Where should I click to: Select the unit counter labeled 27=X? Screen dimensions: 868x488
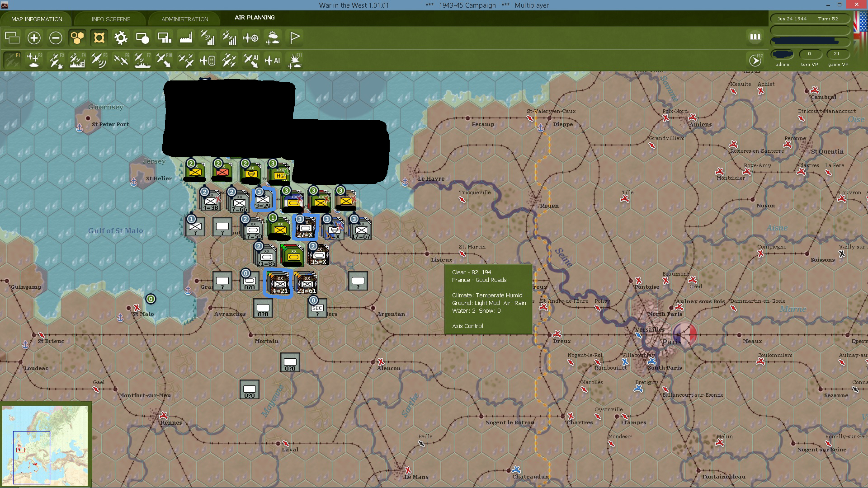coord(305,227)
